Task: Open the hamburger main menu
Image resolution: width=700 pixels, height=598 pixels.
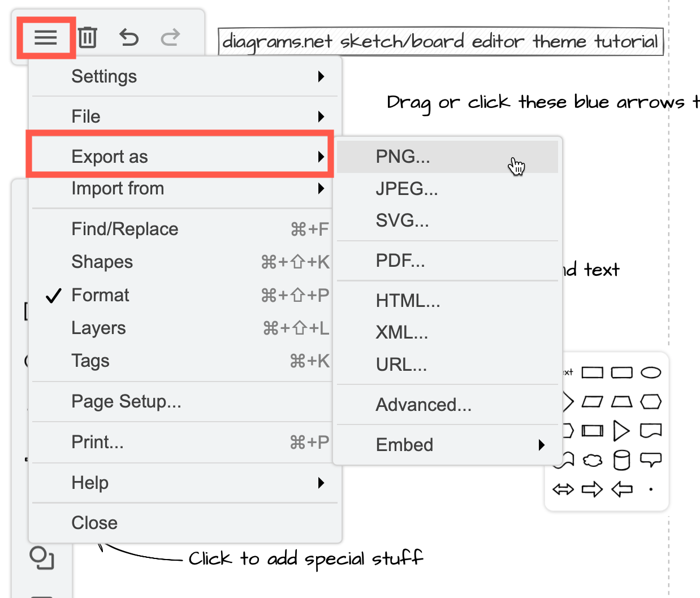Action: pyautogui.click(x=46, y=37)
